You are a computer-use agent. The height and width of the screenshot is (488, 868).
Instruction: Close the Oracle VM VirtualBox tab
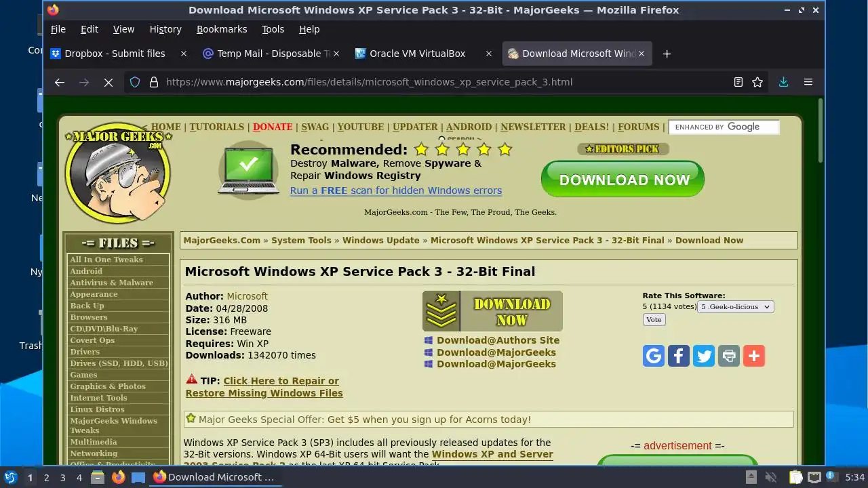489,54
